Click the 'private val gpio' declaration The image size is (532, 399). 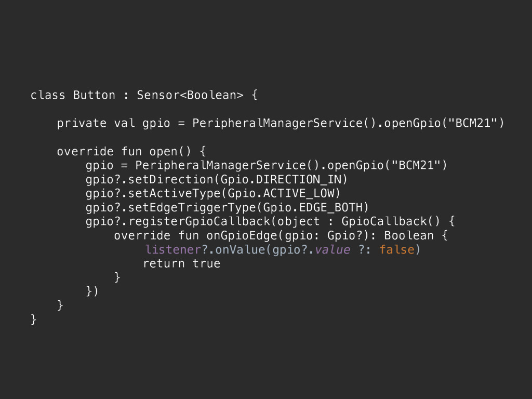pyautogui.click(x=113, y=123)
